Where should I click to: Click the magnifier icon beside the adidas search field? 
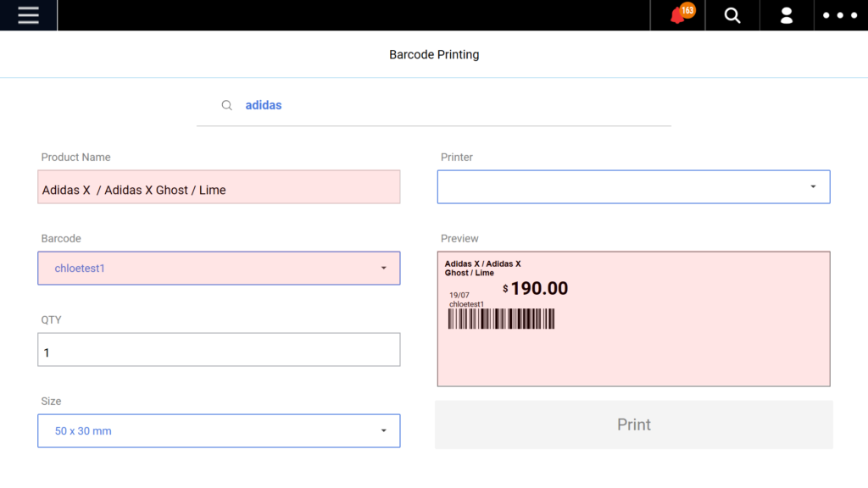226,104
